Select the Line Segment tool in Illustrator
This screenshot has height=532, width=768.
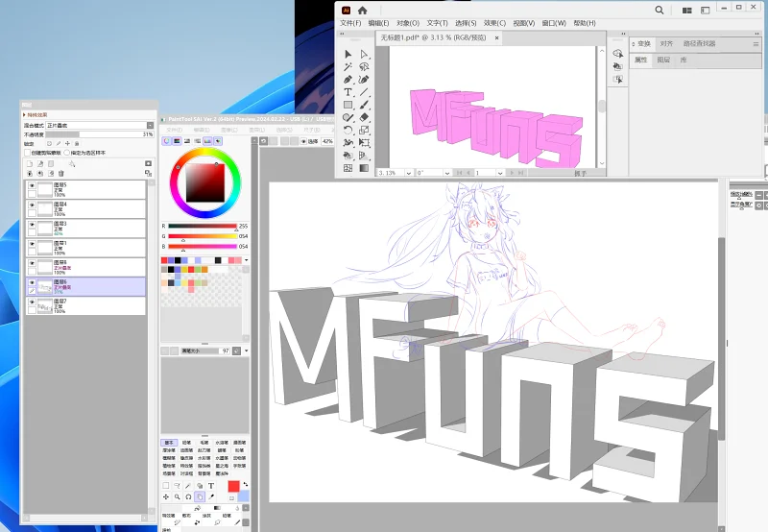[364, 92]
